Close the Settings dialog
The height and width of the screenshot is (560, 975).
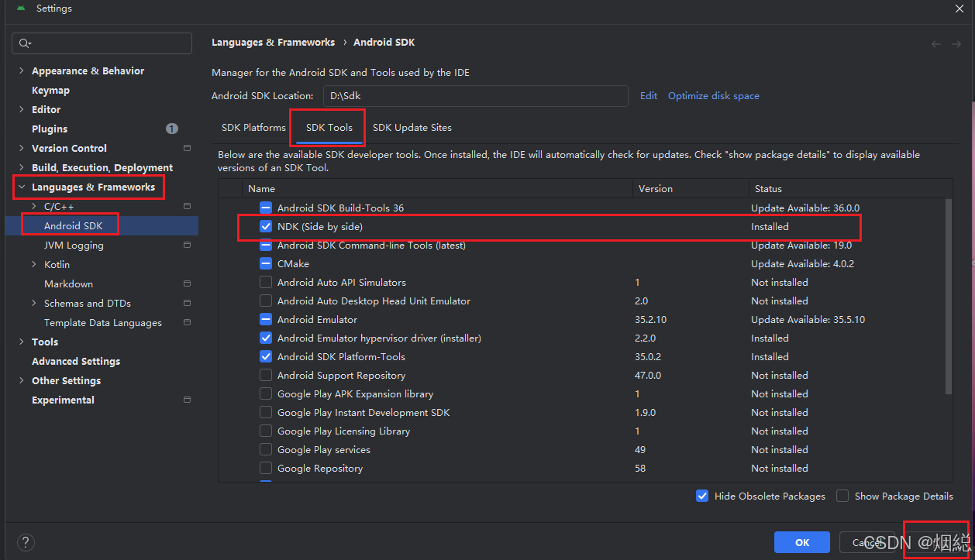coord(959,8)
